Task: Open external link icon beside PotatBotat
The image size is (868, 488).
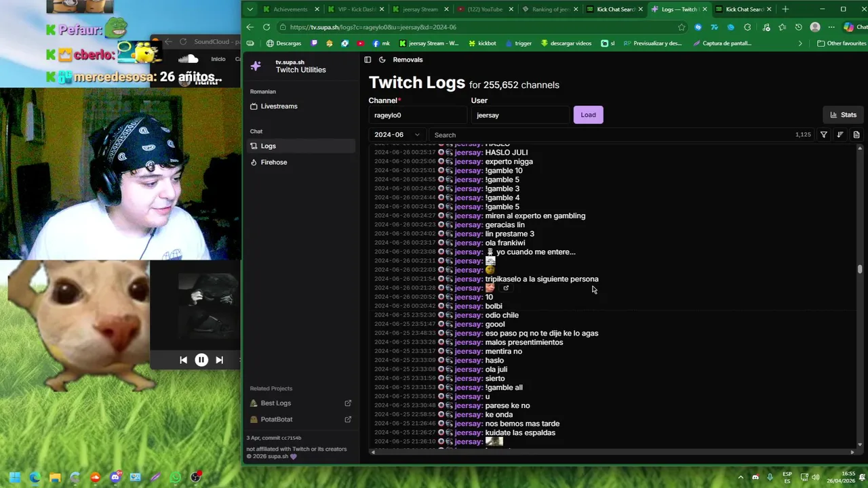Action: (x=348, y=420)
